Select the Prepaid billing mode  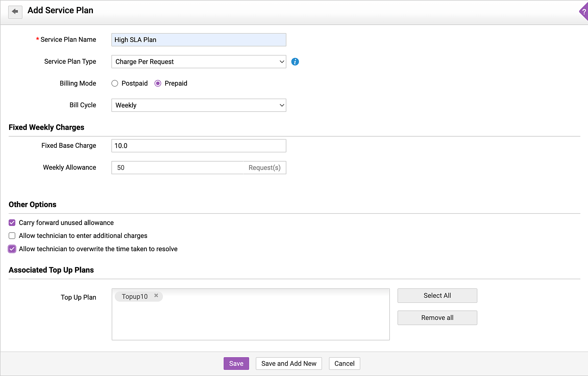tap(158, 83)
